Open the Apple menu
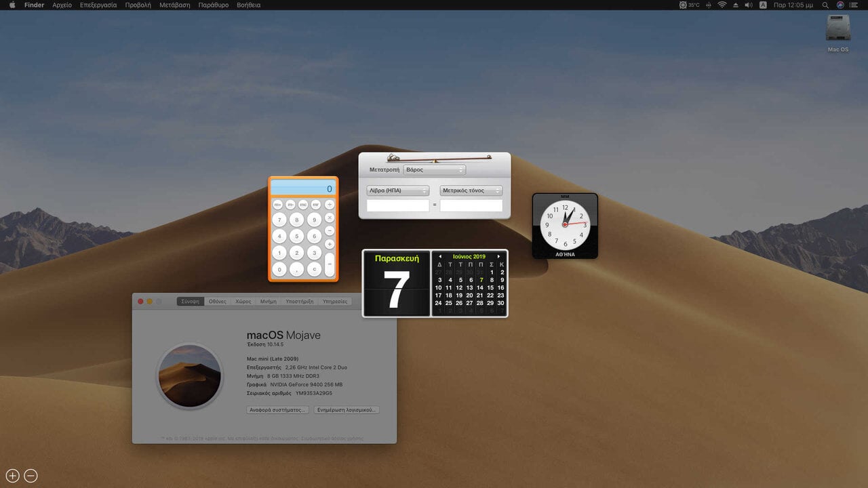The image size is (868, 488). (12, 5)
